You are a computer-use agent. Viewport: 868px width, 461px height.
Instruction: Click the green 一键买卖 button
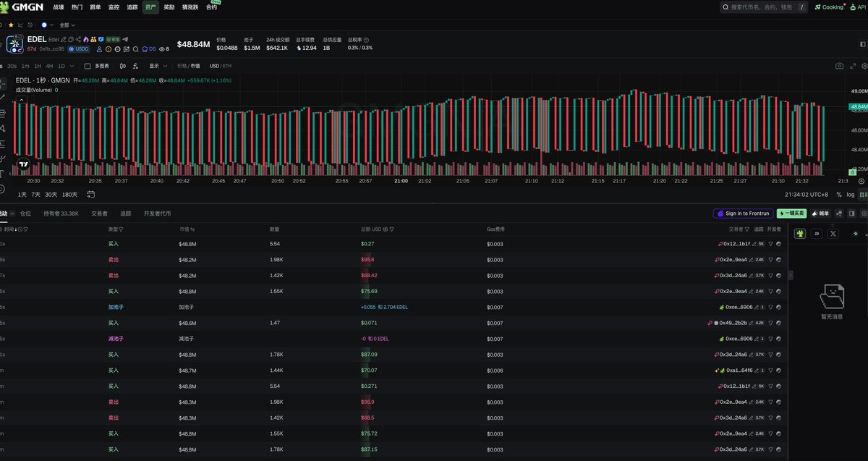[x=792, y=213]
